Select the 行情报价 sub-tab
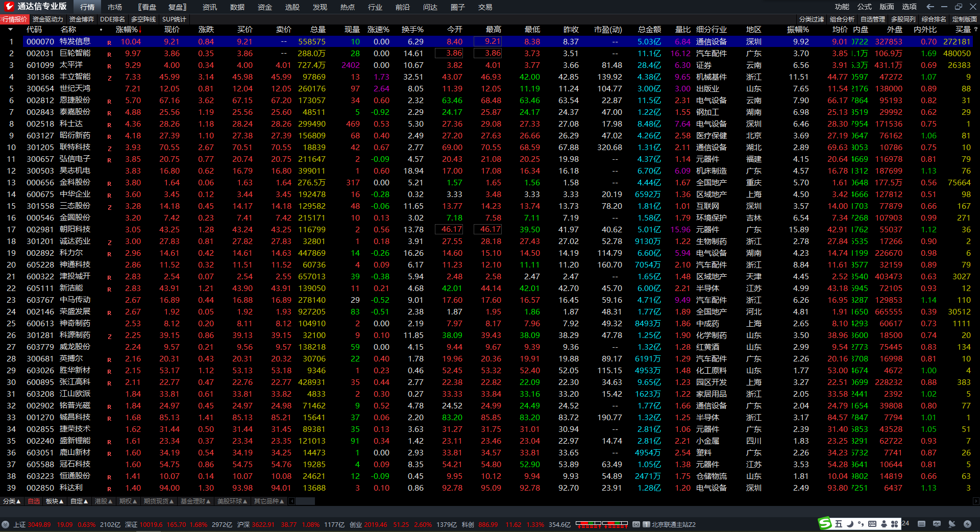This screenshot has width=980, height=532. click(15, 19)
